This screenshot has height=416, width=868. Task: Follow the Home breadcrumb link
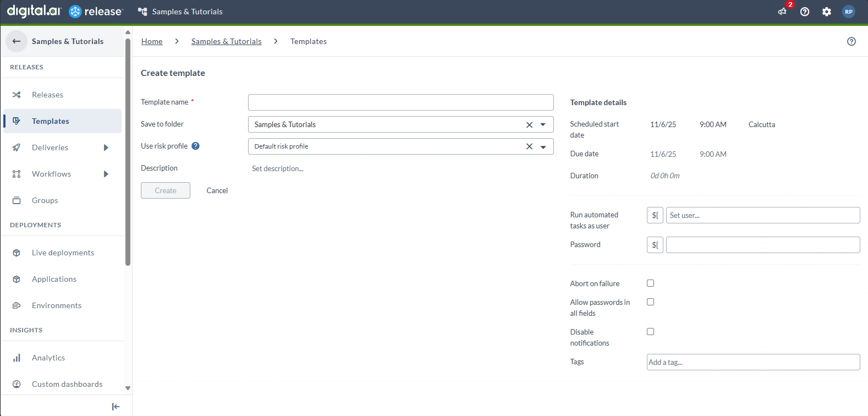pyautogui.click(x=152, y=41)
